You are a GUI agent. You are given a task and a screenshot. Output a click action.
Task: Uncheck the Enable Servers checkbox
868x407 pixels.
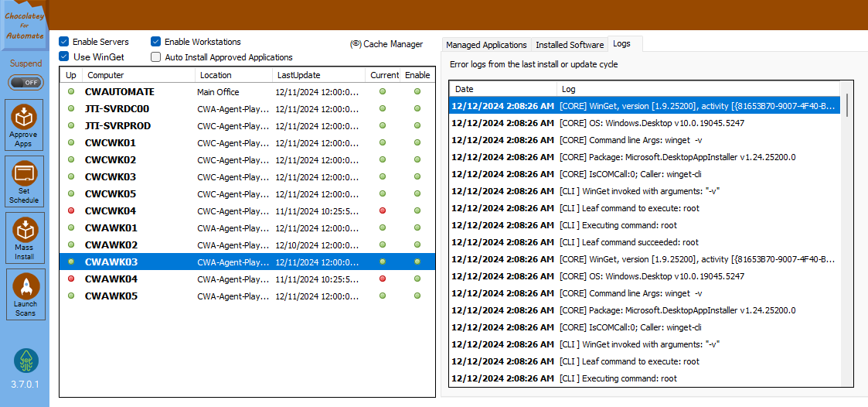click(64, 42)
